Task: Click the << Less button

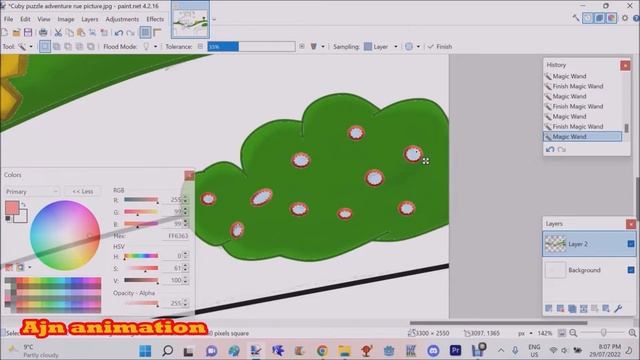Action: [83, 191]
